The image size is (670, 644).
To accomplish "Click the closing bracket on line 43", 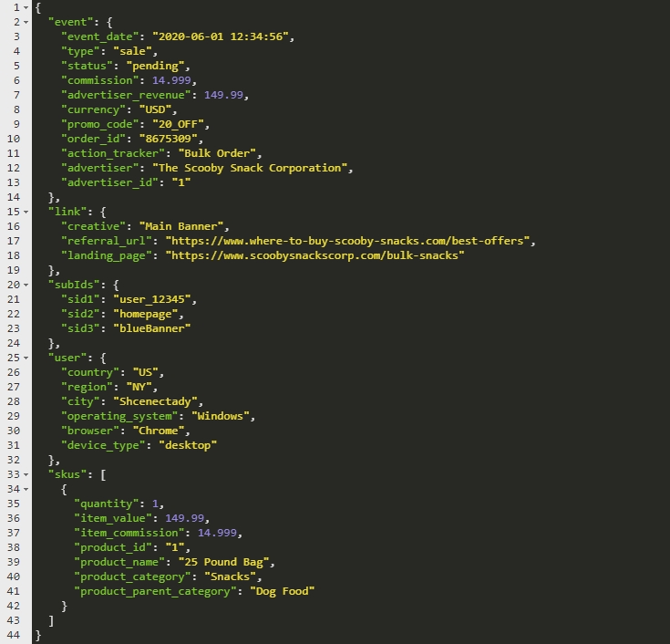I will click(x=51, y=620).
